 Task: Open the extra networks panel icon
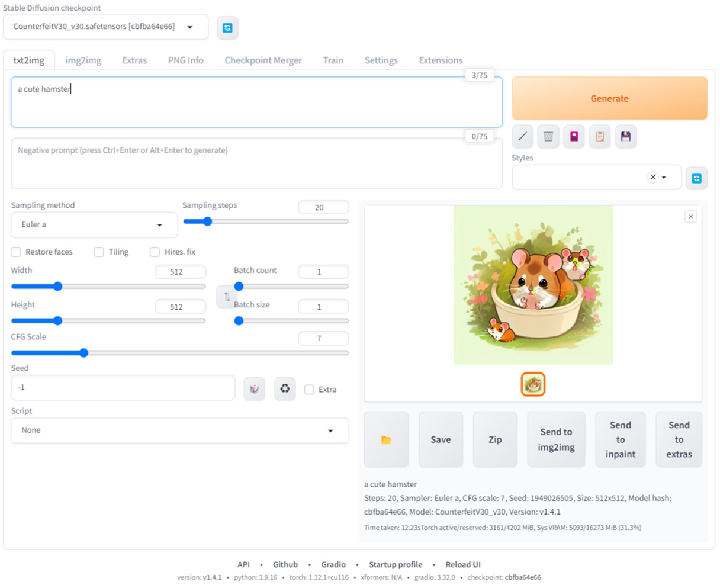pos(574,136)
